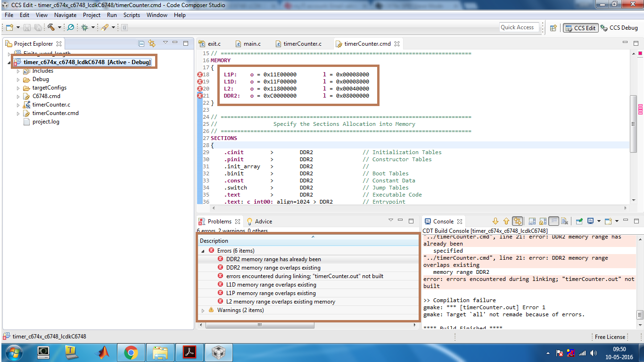Select the L1D memory range overlaps error
The height and width of the screenshot is (362, 644).
271,285
